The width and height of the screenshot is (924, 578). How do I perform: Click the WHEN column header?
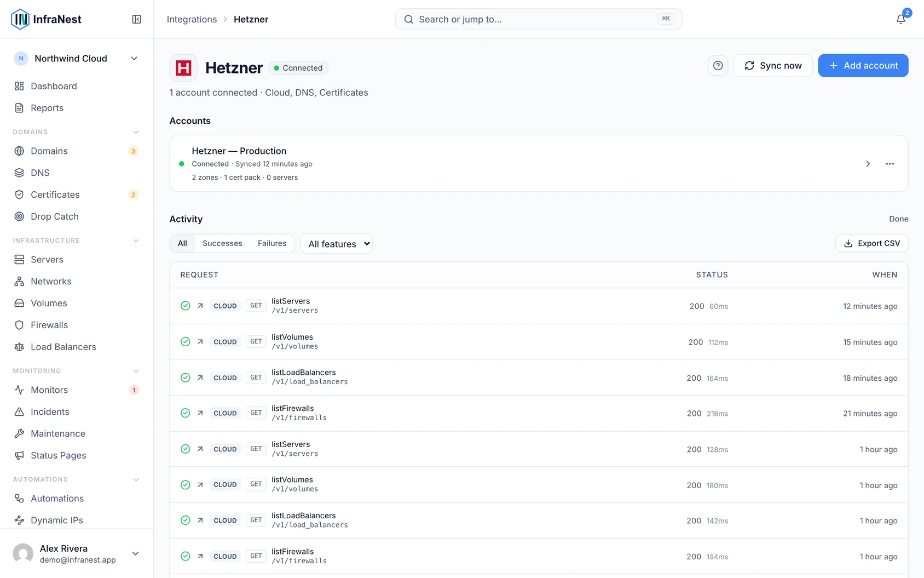tap(885, 274)
